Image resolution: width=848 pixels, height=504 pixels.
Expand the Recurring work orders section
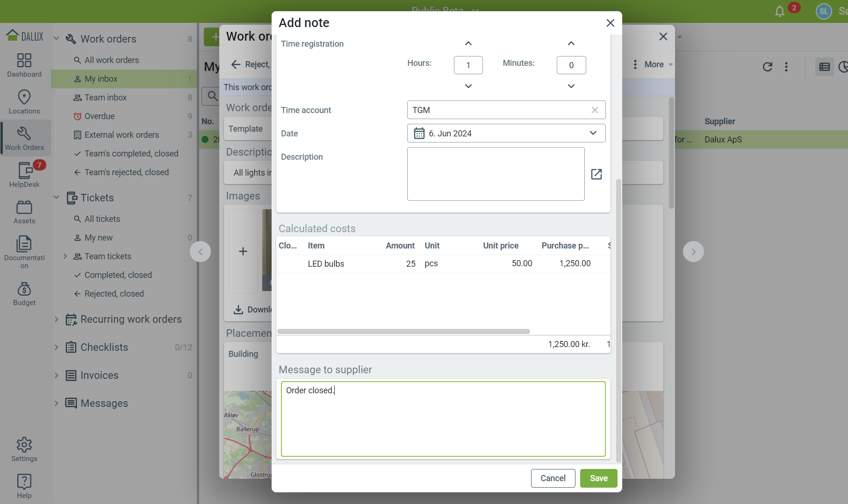click(57, 319)
